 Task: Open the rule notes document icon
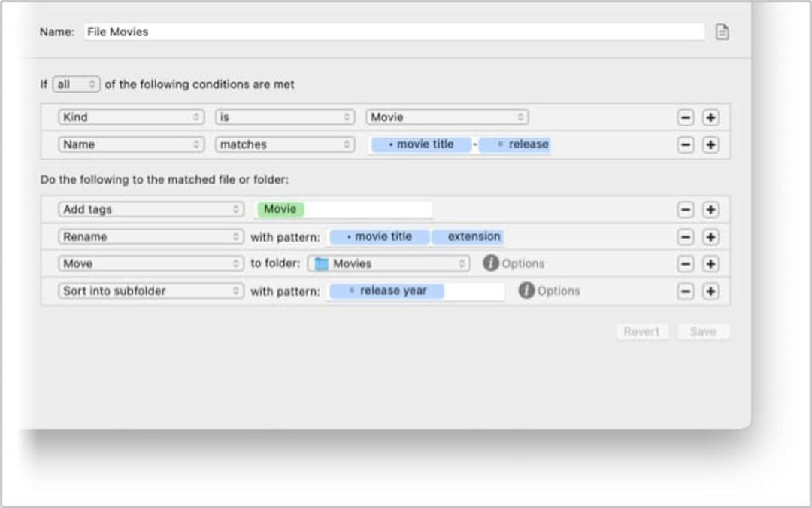722,32
